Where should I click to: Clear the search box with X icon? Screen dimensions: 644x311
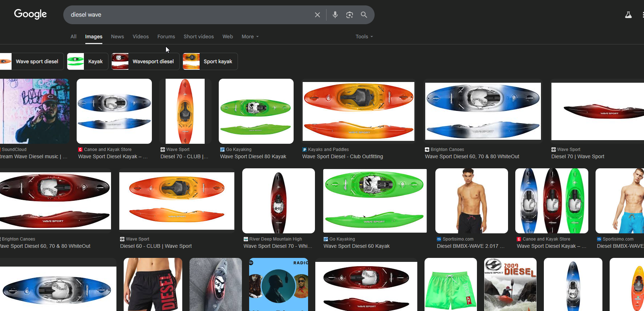point(317,15)
